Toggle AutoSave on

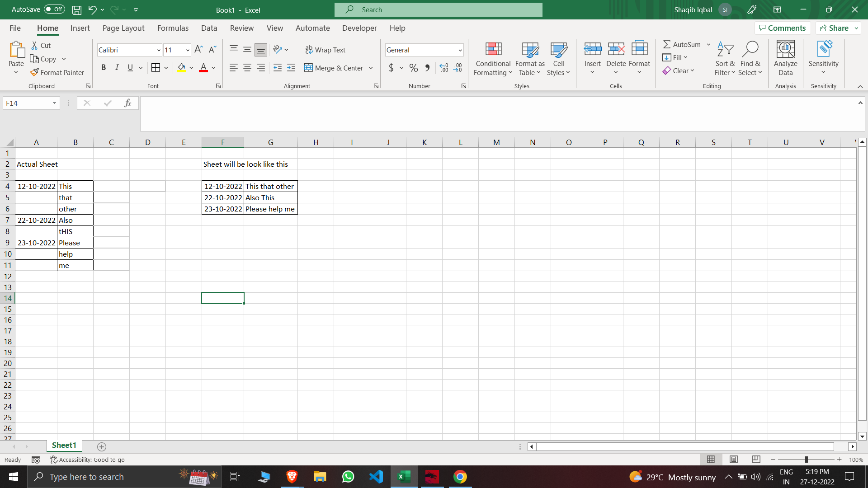point(54,9)
